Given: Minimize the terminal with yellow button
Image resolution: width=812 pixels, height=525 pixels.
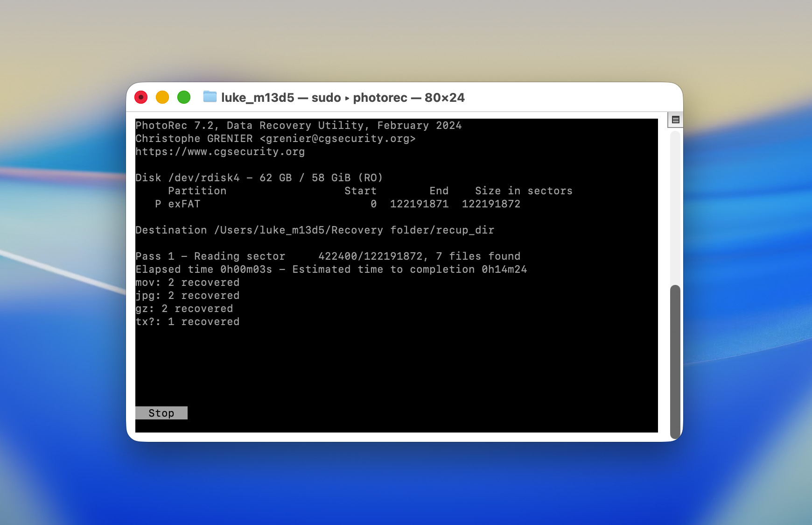Looking at the screenshot, I should 162,97.
